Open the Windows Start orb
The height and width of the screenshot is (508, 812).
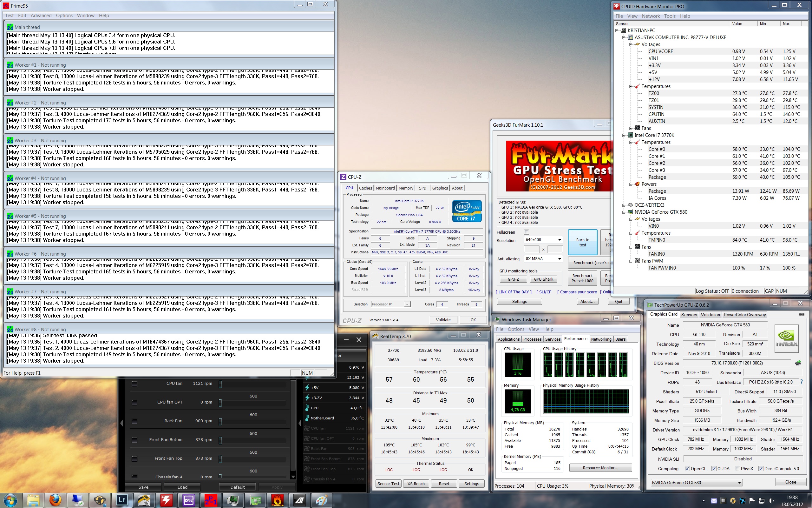coord(10,501)
